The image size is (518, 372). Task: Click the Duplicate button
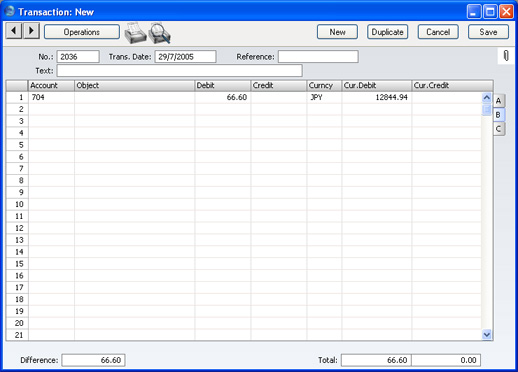387,32
